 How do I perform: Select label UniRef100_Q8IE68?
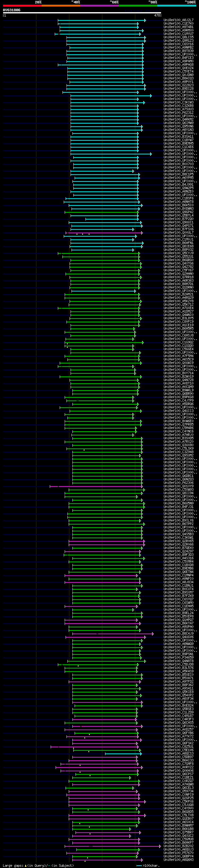[178, 246]
